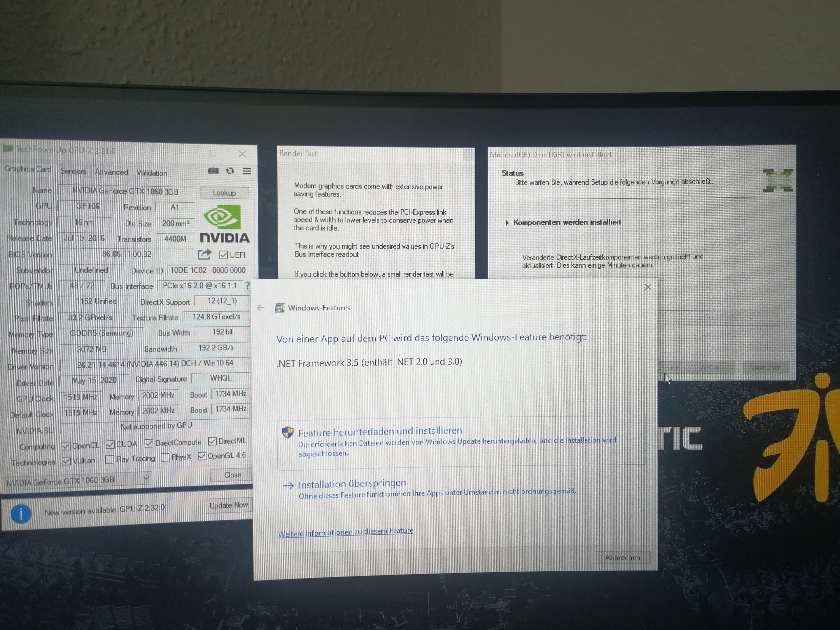Open the Advanced tab
The width and height of the screenshot is (840, 630).
coord(111,172)
